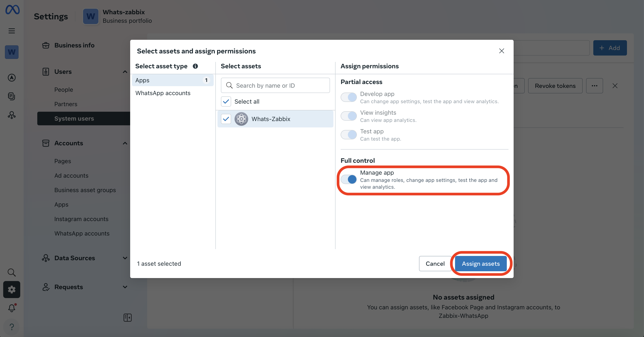This screenshot has height=337, width=644.
Task: Click the Search by name or ID field
Action: coord(275,85)
